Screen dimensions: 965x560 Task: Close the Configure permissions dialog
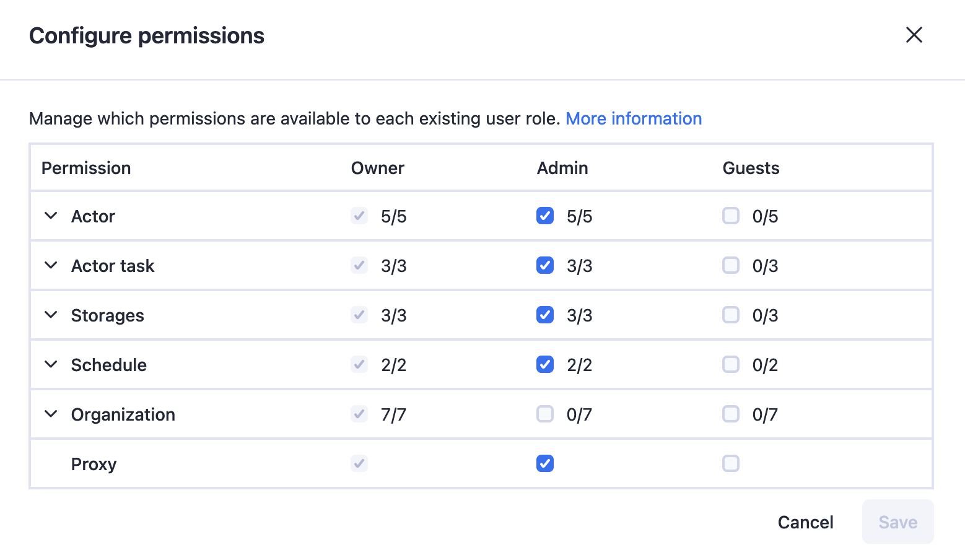[914, 35]
